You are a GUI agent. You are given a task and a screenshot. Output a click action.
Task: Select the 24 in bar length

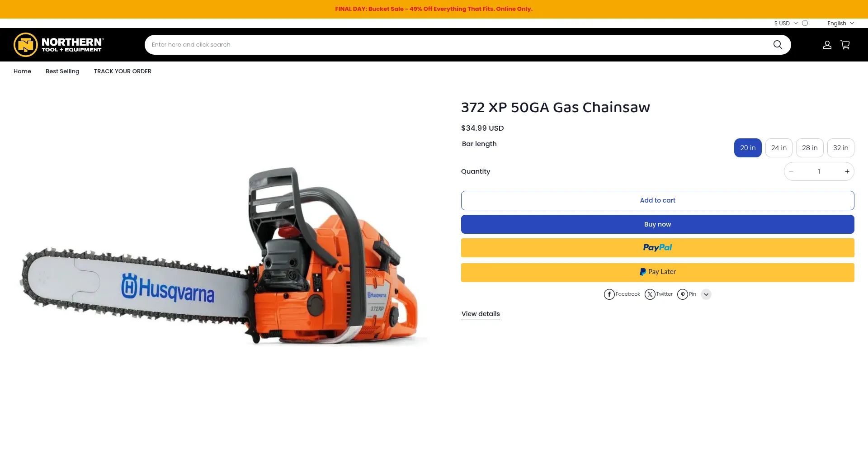[779, 148]
